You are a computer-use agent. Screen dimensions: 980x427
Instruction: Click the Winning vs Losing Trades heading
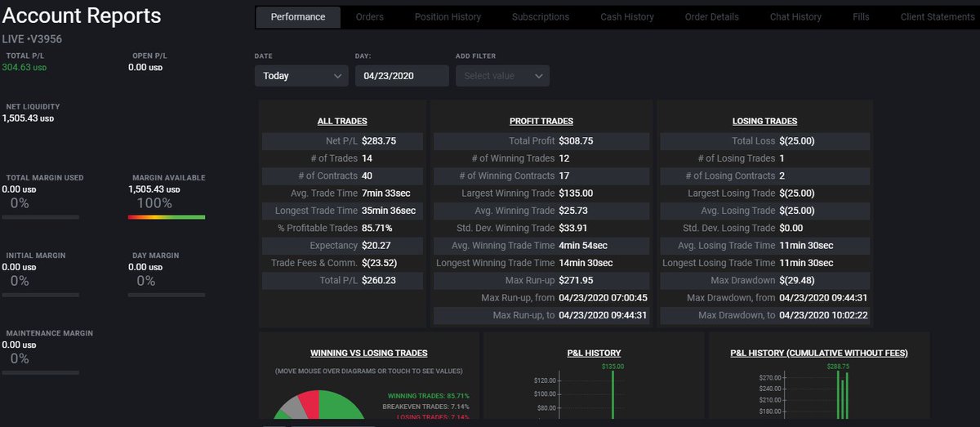pyautogui.click(x=369, y=354)
